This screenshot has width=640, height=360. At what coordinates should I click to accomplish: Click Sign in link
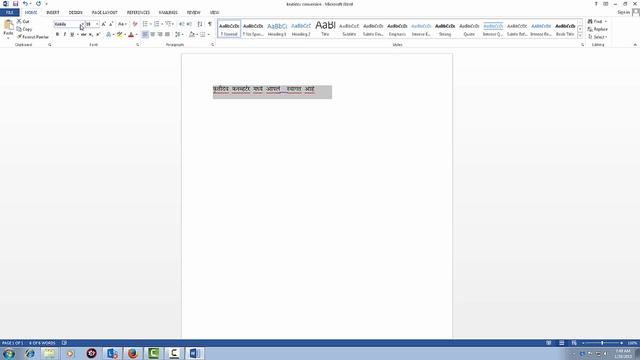(623, 13)
